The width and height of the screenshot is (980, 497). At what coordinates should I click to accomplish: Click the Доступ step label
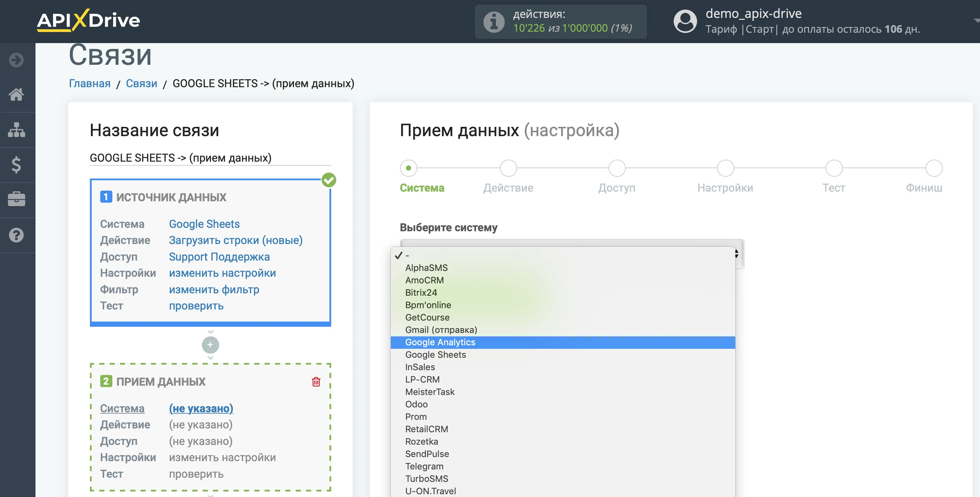(617, 187)
